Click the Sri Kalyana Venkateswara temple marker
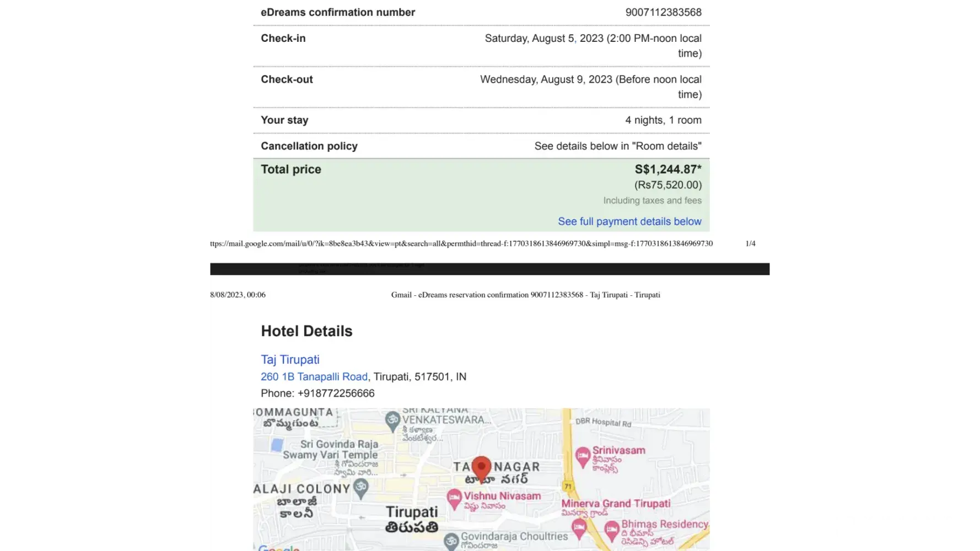Screen dimensions: 980x551 click(392, 420)
